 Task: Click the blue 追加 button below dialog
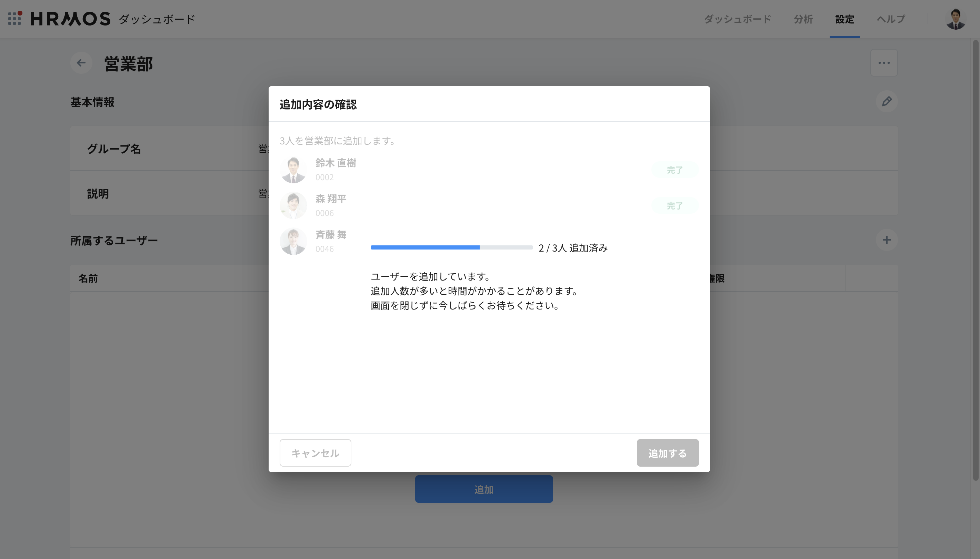tap(483, 489)
